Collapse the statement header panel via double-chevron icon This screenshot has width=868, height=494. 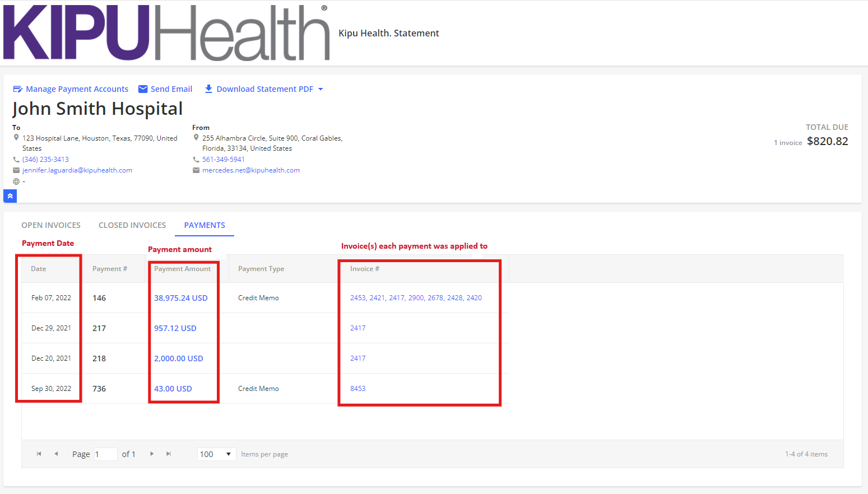(10, 196)
